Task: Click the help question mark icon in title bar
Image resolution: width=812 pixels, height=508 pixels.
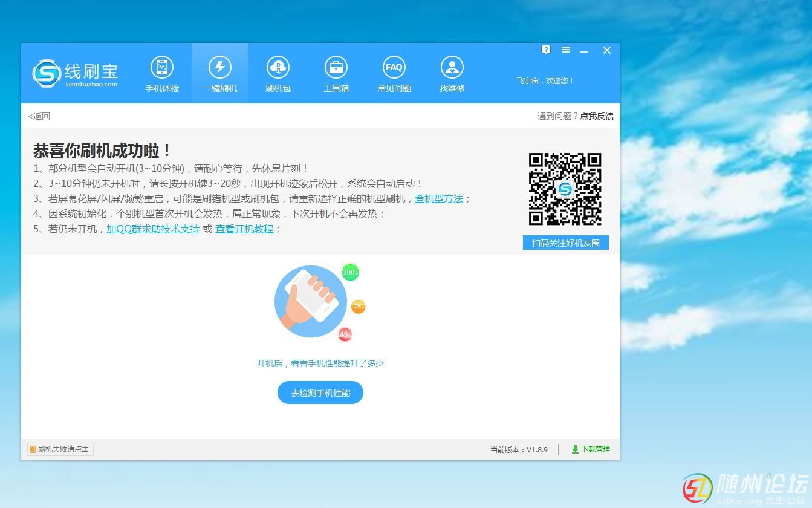Action: (x=546, y=50)
